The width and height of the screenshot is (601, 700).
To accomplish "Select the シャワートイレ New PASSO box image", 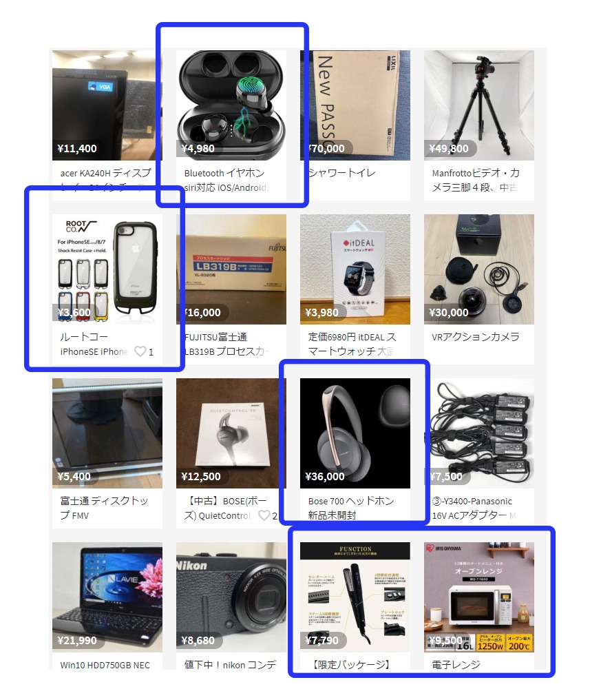I will (355, 105).
